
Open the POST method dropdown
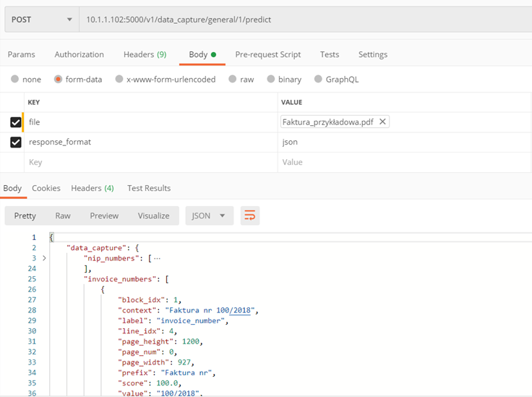click(x=42, y=20)
